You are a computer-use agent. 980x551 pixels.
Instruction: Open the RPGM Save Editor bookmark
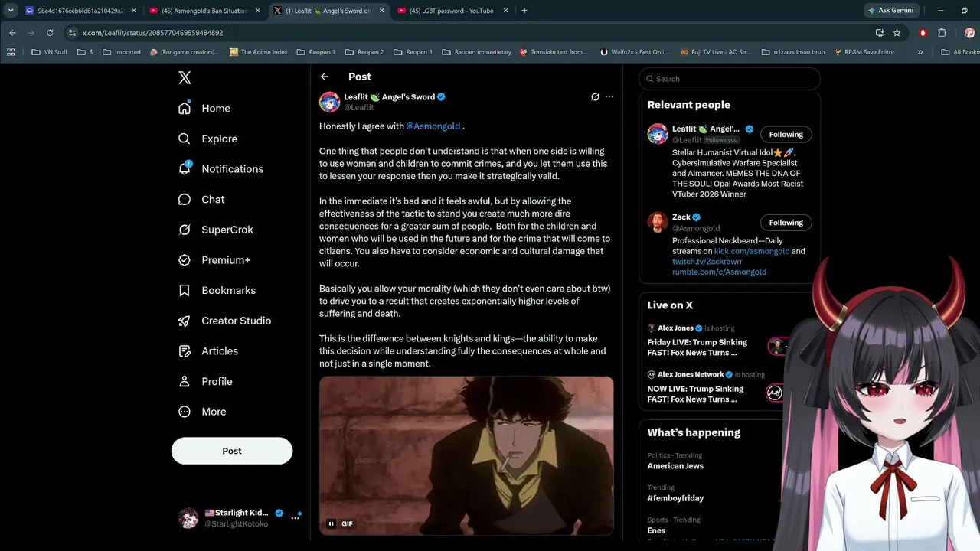864,52
